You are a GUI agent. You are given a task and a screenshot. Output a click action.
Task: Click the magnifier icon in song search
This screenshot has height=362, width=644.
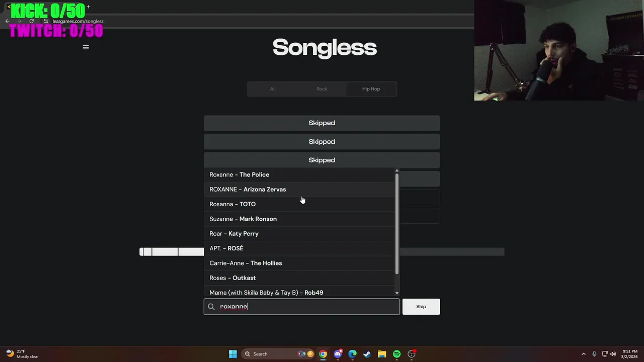click(x=211, y=307)
